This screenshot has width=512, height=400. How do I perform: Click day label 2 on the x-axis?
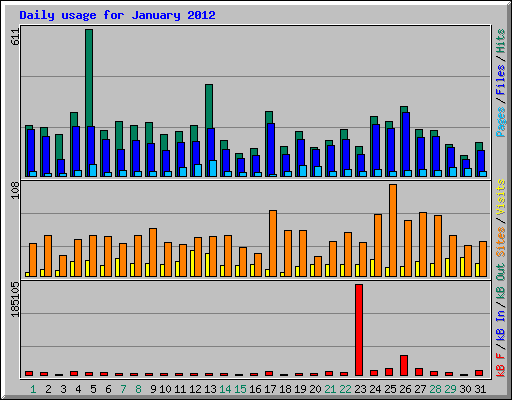(x=48, y=389)
